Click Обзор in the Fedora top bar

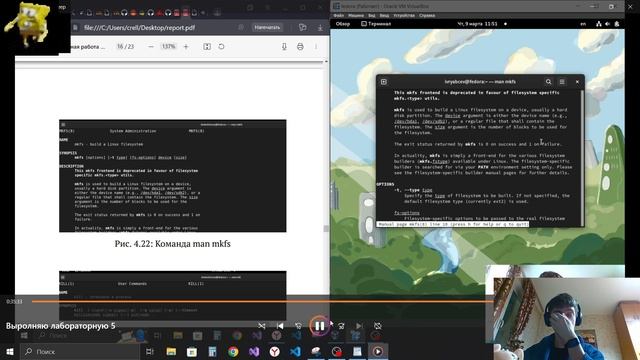point(342,24)
